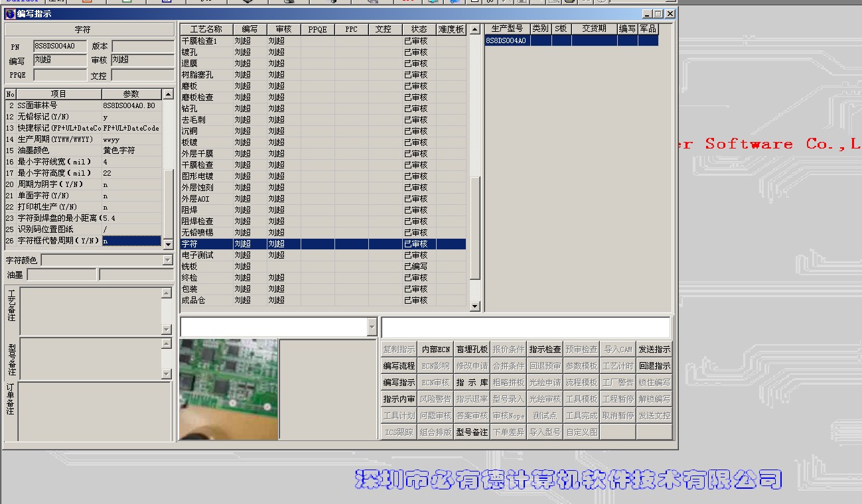
Task: Select the 识别码位置图纸 parameter row
Action: [83, 229]
